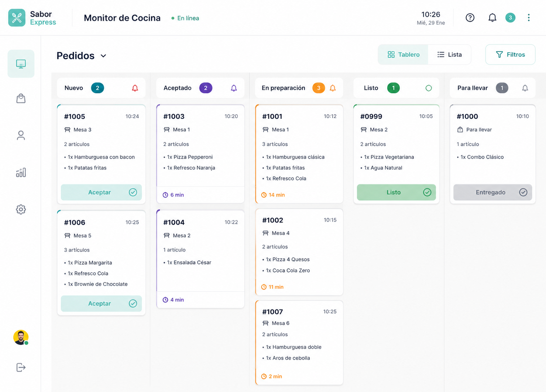Image resolution: width=546 pixels, height=392 pixels.
Task: Accept order #1006 with Aceptar button
Action: 101,303
